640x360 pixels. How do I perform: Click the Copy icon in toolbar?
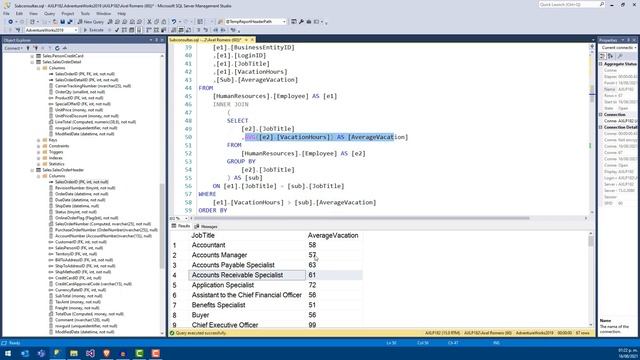pyautogui.click(x=156, y=22)
